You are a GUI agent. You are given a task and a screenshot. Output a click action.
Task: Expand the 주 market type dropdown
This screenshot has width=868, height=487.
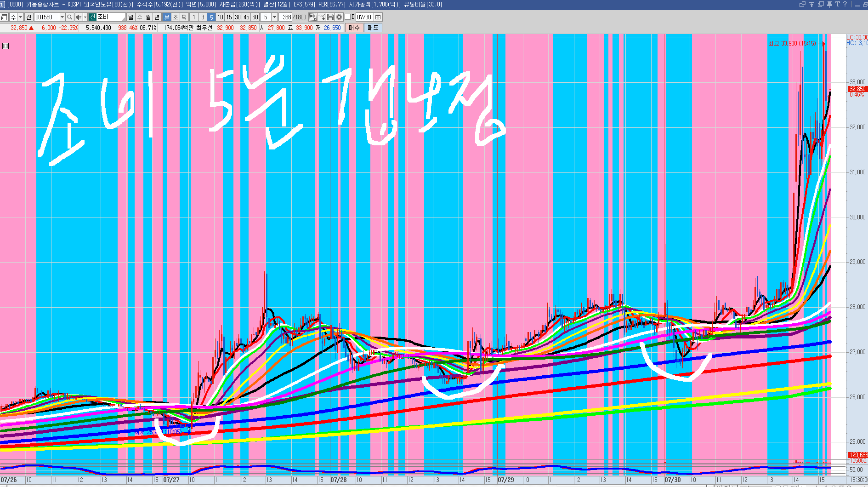(20, 17)
